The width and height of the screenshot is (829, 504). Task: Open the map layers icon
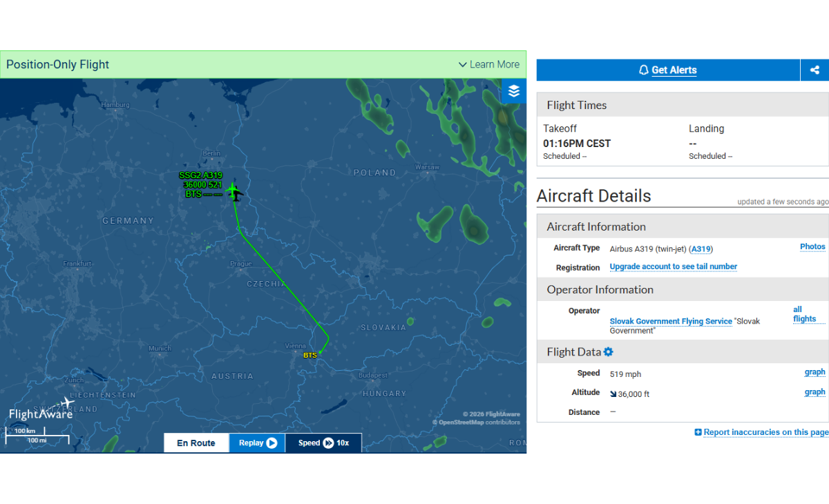513,91
